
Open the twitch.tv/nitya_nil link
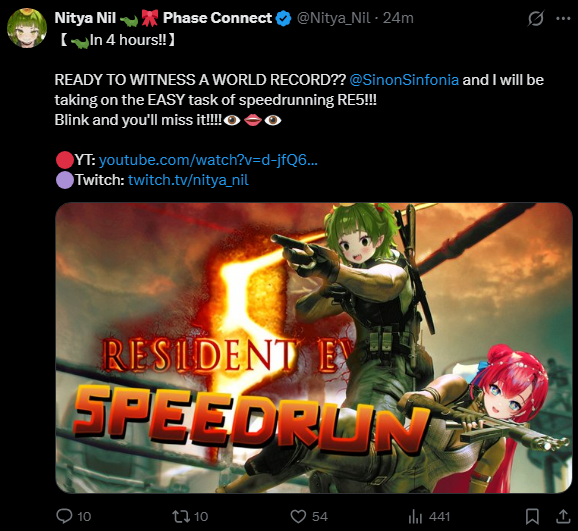click(188, 180)
